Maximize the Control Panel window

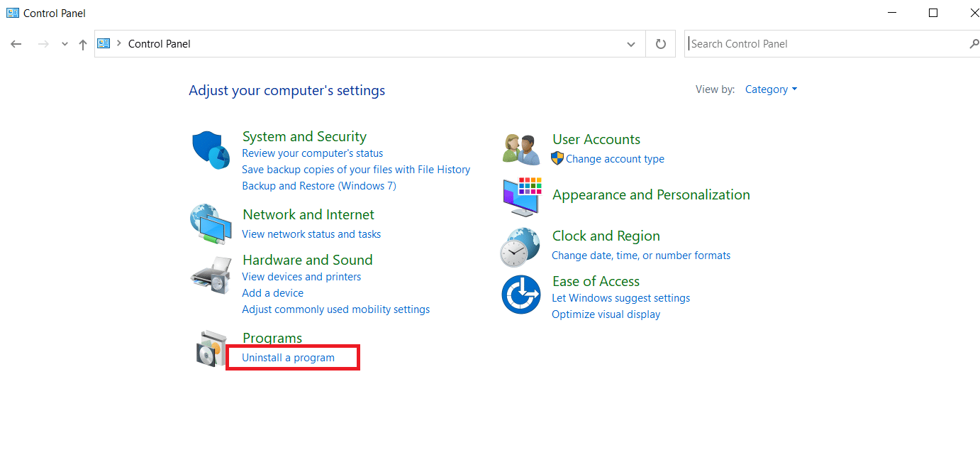tap(933, 13)
